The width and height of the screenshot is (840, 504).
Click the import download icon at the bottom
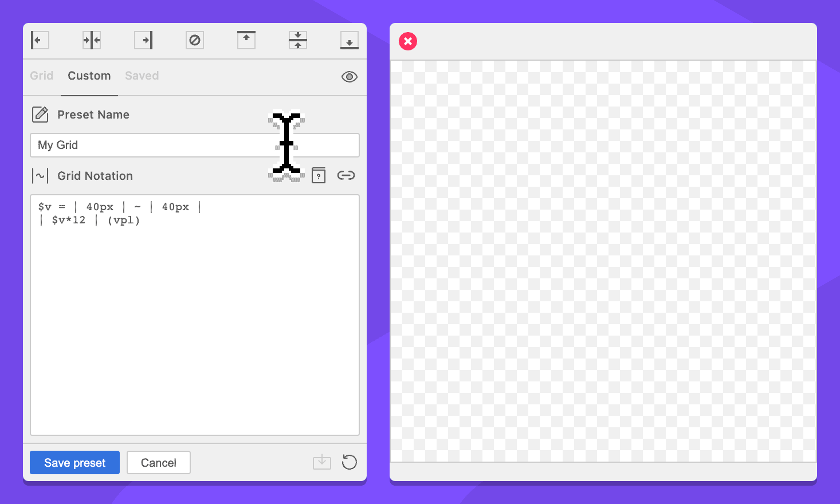pyautogui.click(x=322, y=462)
